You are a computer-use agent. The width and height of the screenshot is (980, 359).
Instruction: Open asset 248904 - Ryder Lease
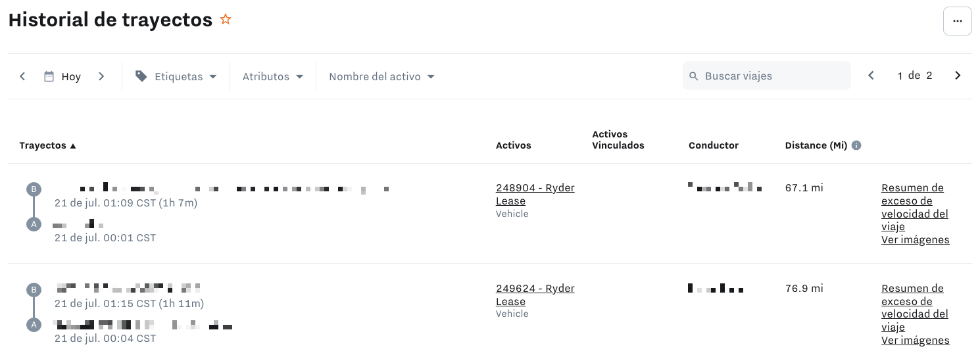535,194
